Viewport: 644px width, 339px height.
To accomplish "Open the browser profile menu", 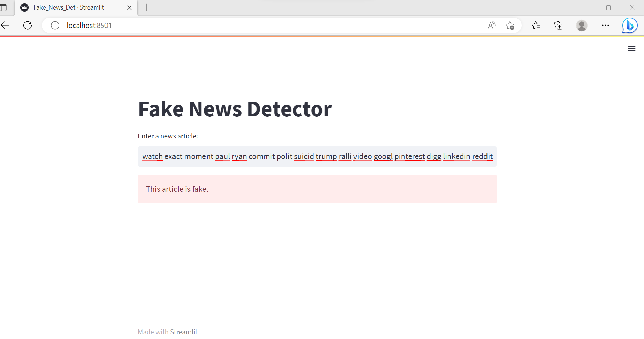I will pyautogui.click(x=581, y=25).
